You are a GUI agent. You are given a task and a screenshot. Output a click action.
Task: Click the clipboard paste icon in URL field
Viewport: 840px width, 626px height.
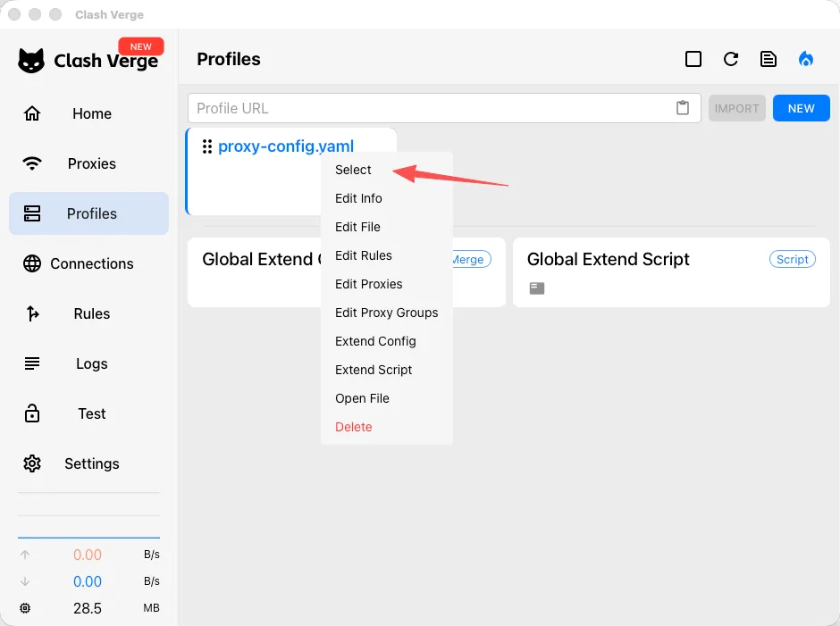[x=683, y=108]
